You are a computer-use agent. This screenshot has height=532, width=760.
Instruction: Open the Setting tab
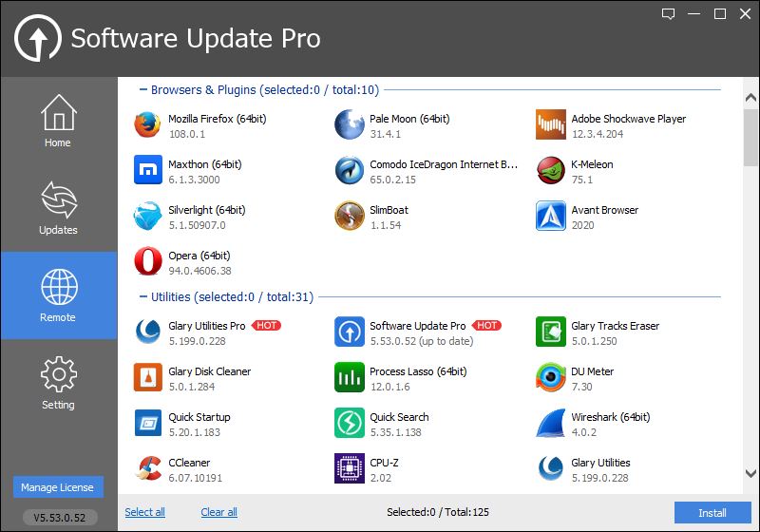pos(58,382)
